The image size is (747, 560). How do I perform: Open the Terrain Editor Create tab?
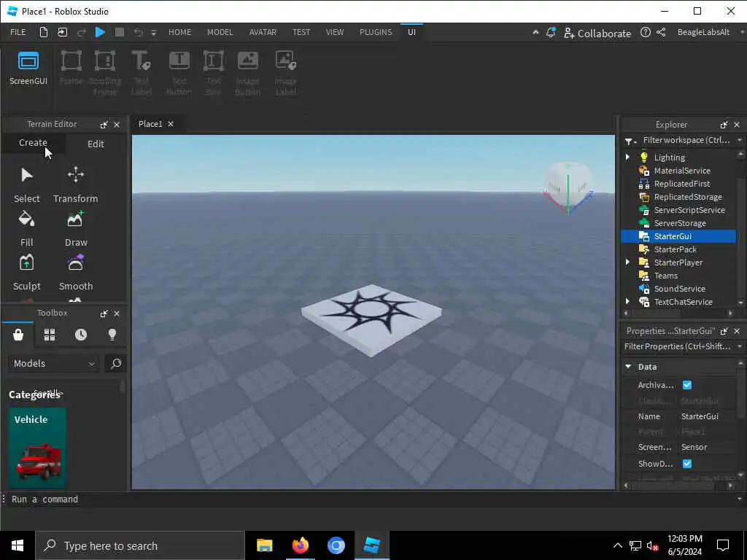click(x=33, y=143)
